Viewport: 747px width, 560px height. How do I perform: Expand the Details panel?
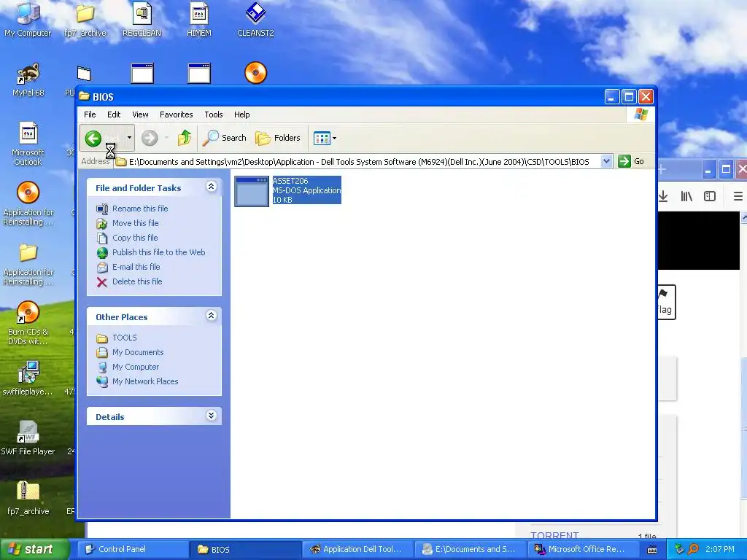211,416
